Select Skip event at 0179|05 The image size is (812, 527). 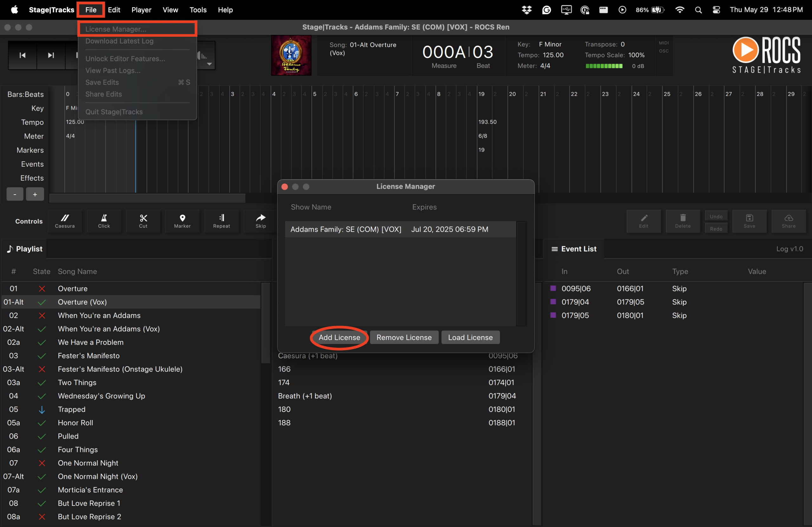click(x=674, y=315)
